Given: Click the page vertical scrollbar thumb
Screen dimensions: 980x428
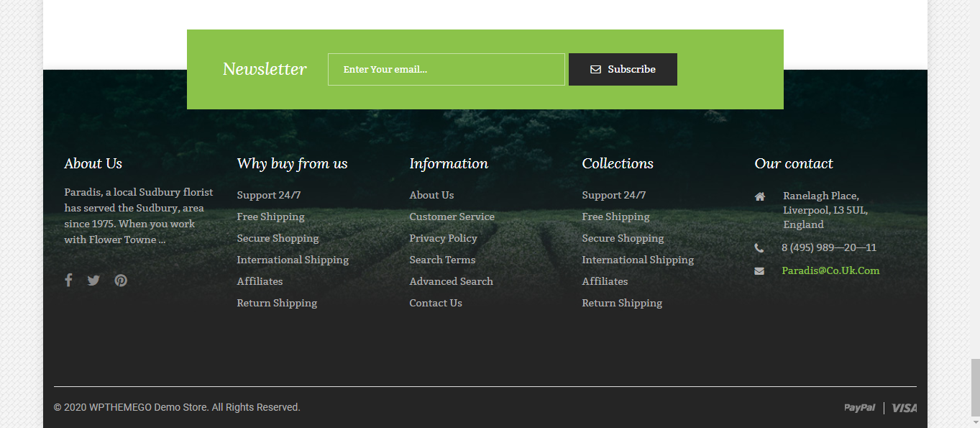Looking at the screenshot, I should click(975, 386).
